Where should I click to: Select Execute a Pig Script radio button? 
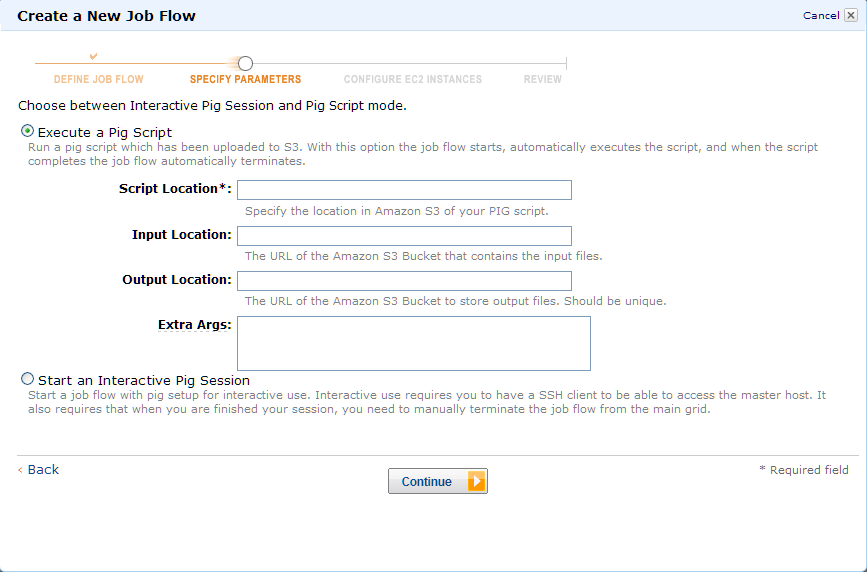click(27, 131)
